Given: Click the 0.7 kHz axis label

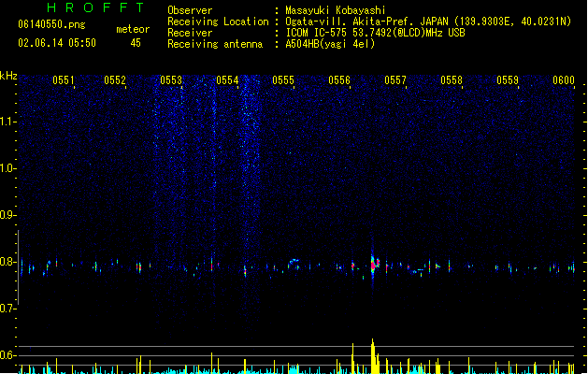Looking at the screenshot, I should pyautogui.click(x=7, y=309).
